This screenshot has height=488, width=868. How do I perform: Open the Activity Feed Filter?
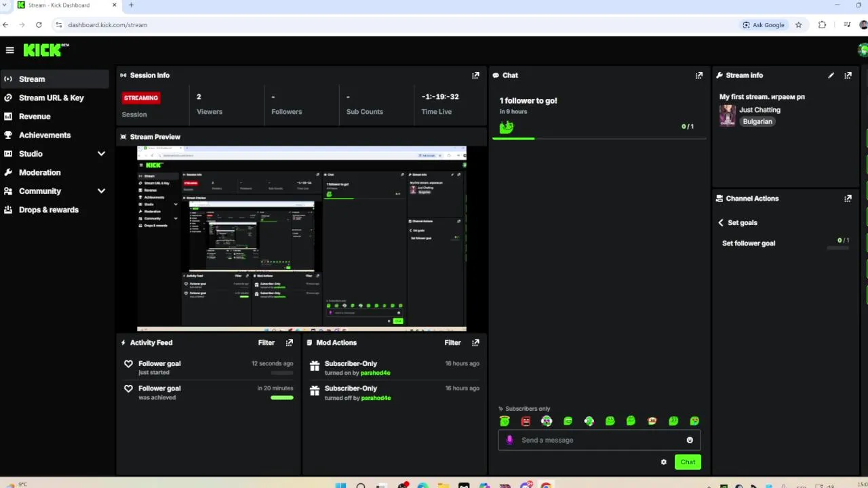266,342
